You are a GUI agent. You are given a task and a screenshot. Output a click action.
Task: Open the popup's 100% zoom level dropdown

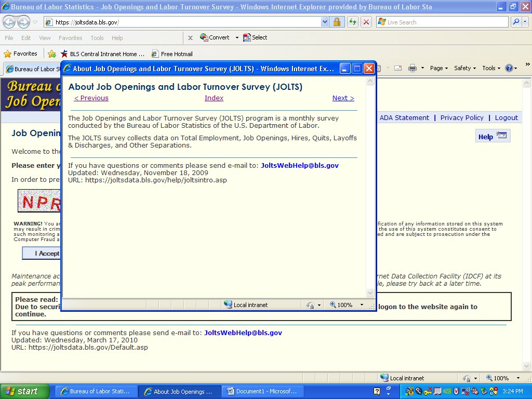(362, 305)
